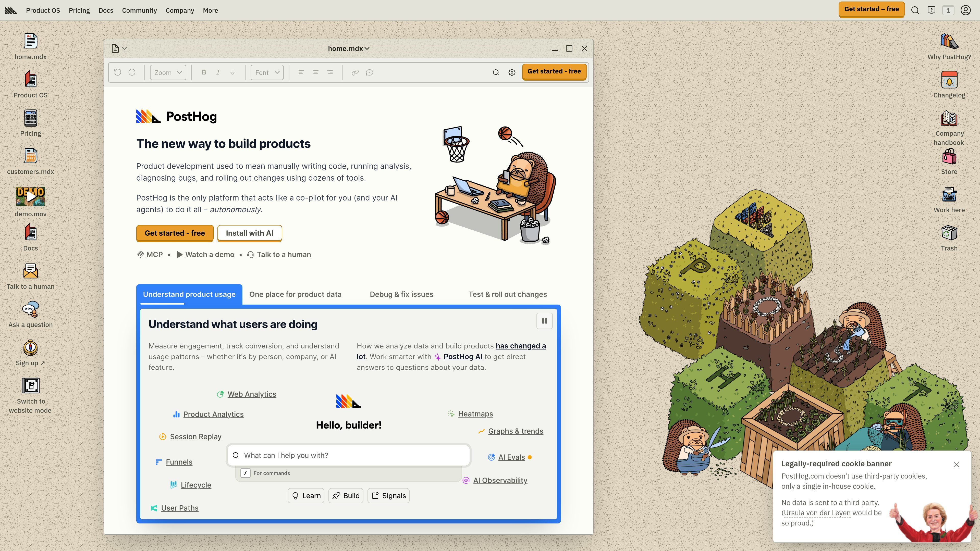Click the Build button below search
Viewport: 980px width, 551px height.
(x=346, y=495)
